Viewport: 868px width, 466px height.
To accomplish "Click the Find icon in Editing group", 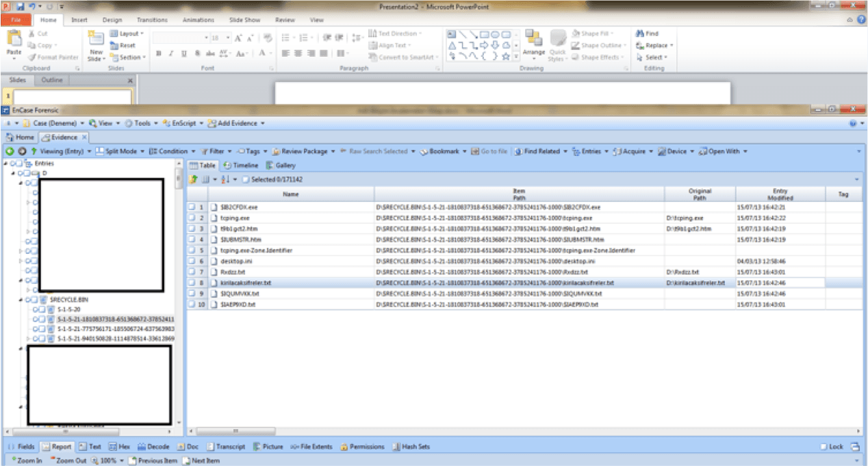I will 639,33.
